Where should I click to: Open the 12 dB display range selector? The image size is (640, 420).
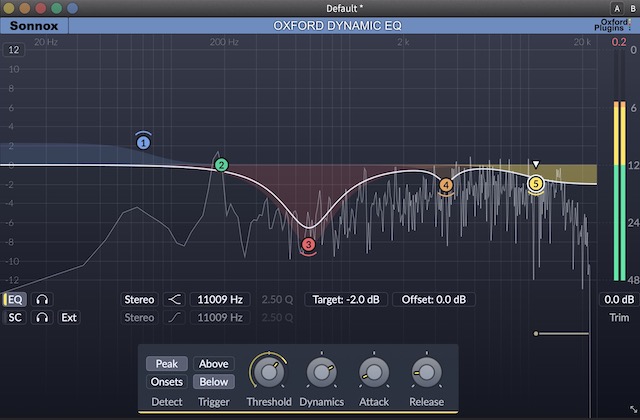point(14,50)
